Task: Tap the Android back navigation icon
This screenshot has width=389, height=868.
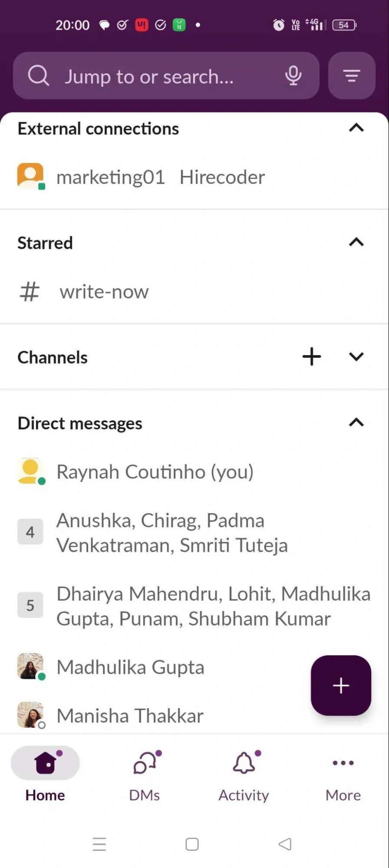Action: point(285,844)
